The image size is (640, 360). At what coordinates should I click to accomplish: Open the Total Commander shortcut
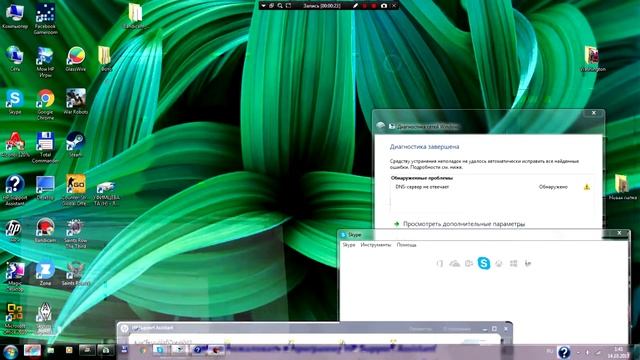(45, 147)
